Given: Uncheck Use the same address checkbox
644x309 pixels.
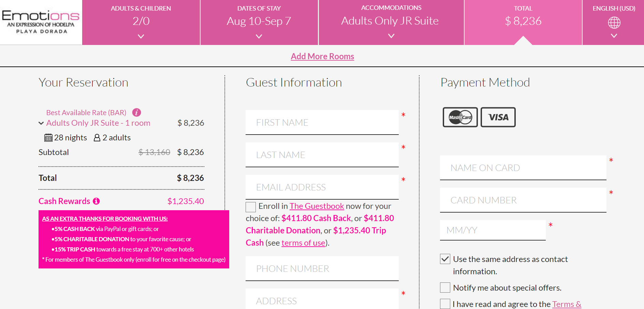Looking at the screenshot, I should (x=445, y=259).
